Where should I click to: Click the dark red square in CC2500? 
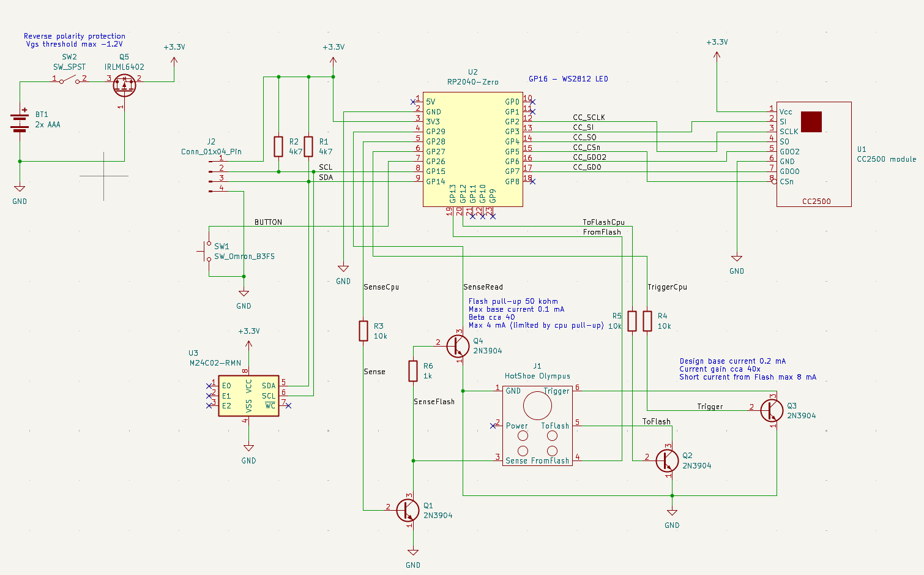811,122
